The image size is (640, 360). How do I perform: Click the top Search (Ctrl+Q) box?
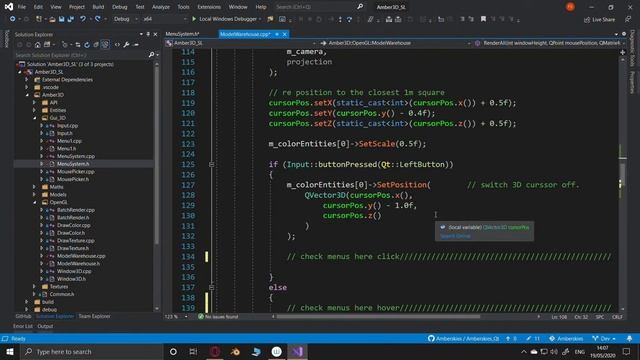coord(319,7)
